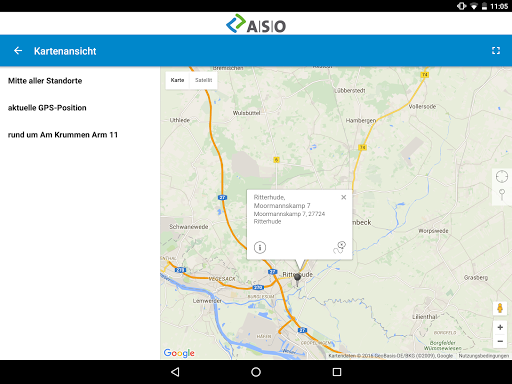Image resolution: width=512 pixels, height=384 pixels.
Task: Tap the back arrow beside Kartenansicht
Action: 18,51
